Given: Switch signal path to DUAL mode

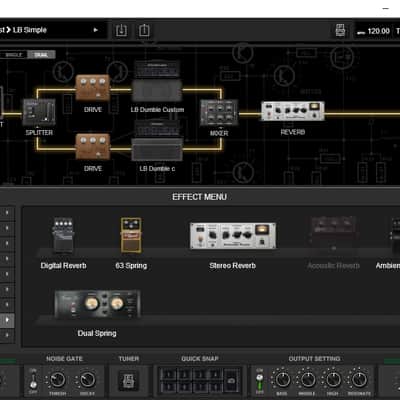Looking at the screenshot, I should coord(41,55).
